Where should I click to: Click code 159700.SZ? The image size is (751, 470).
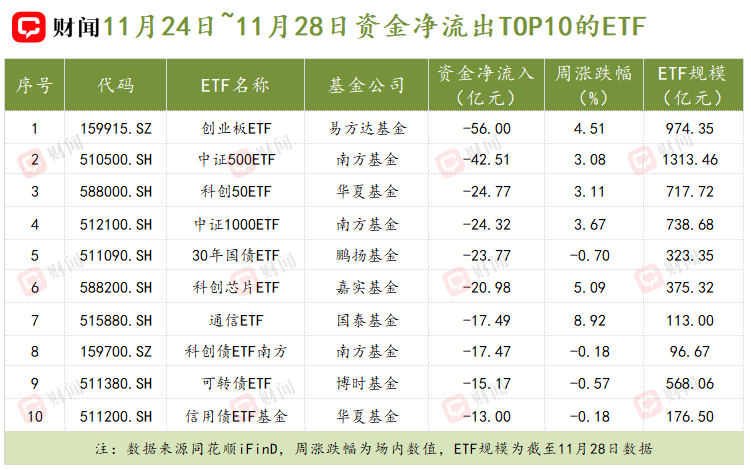(x=116, y=351)
